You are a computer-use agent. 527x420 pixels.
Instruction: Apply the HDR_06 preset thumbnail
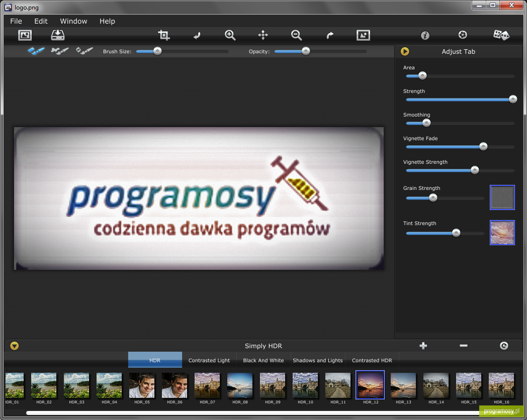(x=174, y=385)
